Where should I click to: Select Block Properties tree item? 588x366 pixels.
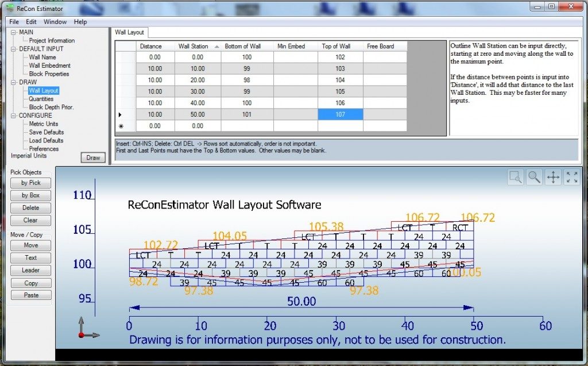(49, 74)
